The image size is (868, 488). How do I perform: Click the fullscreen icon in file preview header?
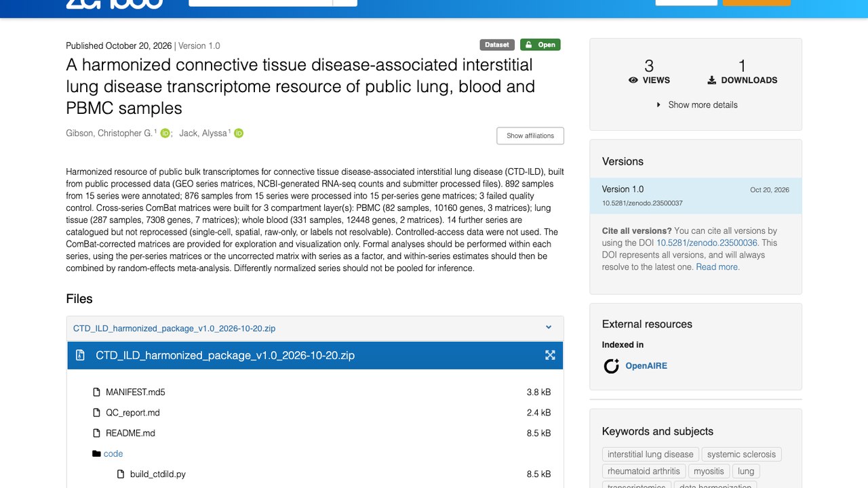550,355
